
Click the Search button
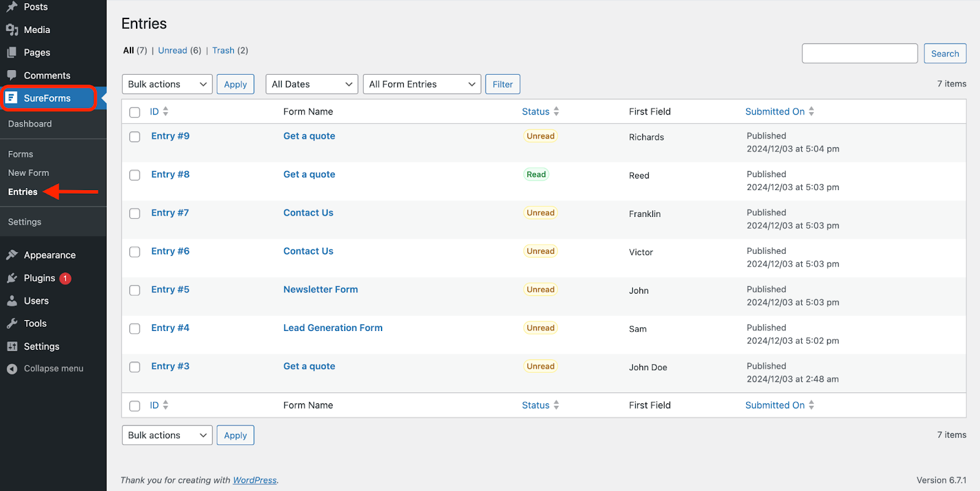[x=945, y=53]
